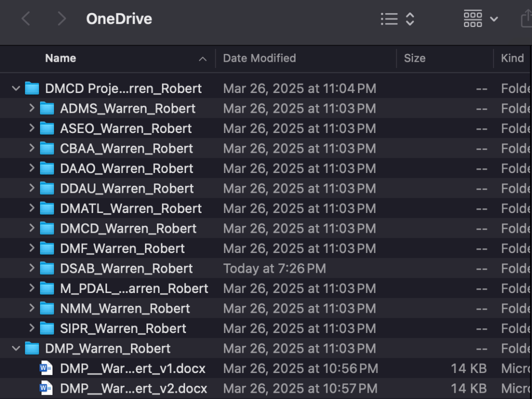
Task: Click the Share toolbar icon
Action: pos(526,19)
